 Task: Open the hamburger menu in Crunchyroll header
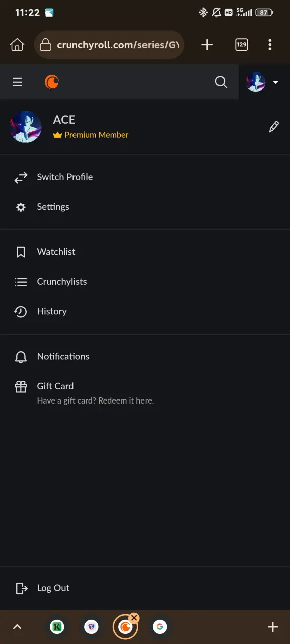[18, 82]
